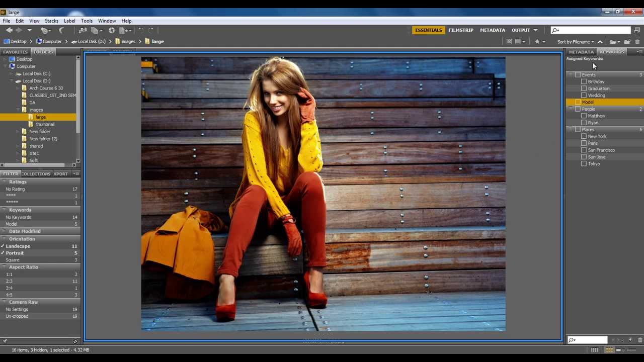
Task: Open the Tools menu
Action: tap(87, 21)
